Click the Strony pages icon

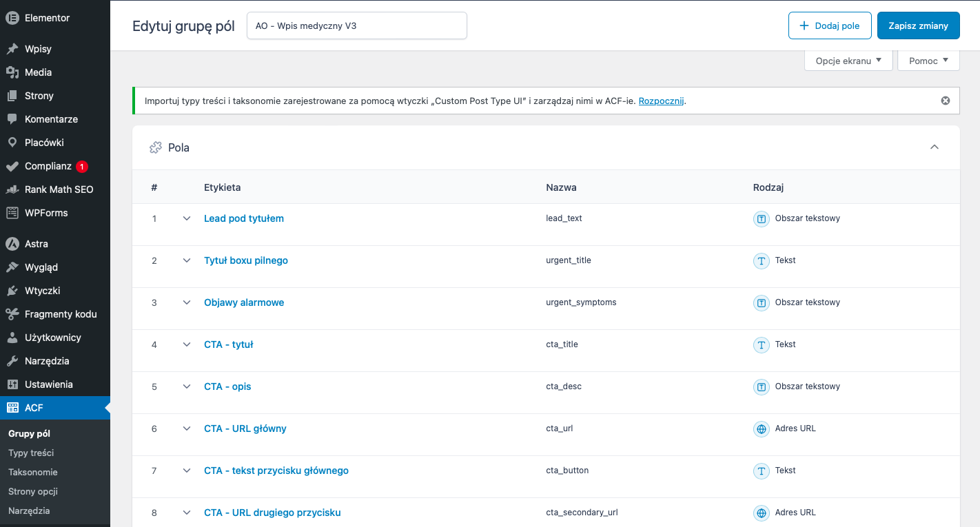[x=12, y=96]
